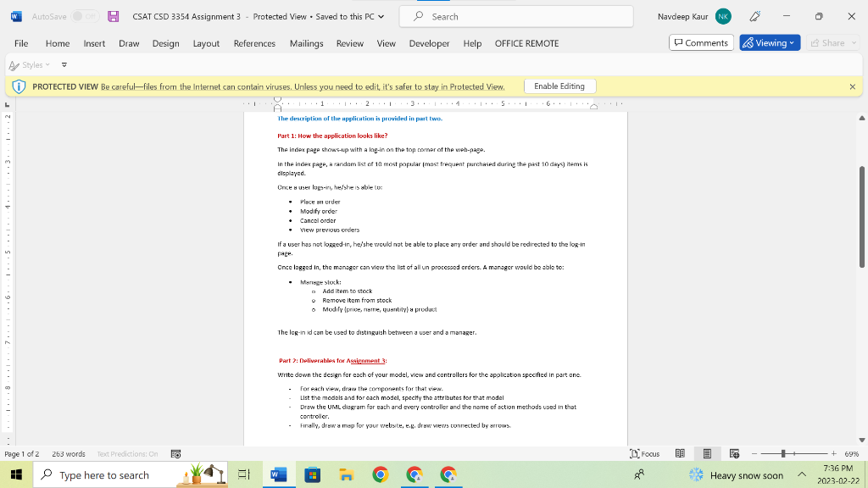Click the 69% zoom level
This screenshot has height=488, width=868.
(851, 454)
